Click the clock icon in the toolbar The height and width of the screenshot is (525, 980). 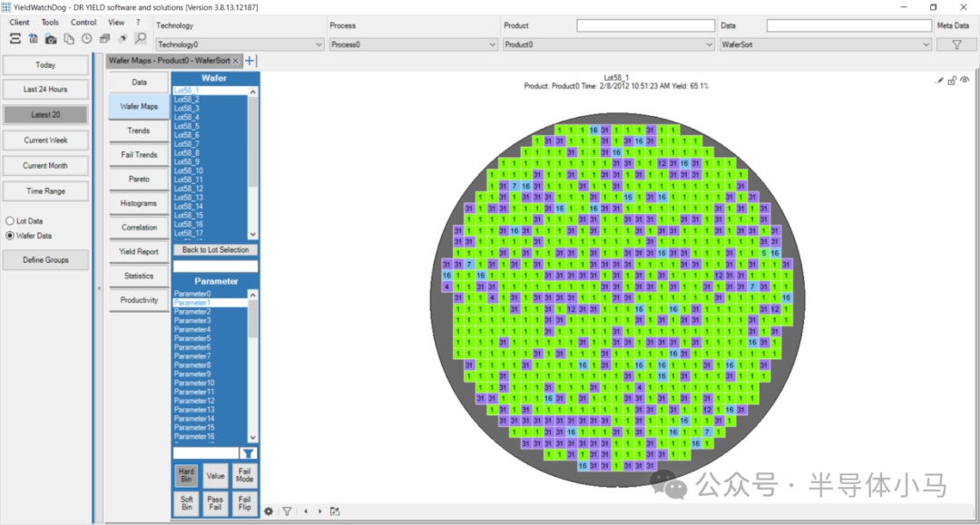(87, 39)
